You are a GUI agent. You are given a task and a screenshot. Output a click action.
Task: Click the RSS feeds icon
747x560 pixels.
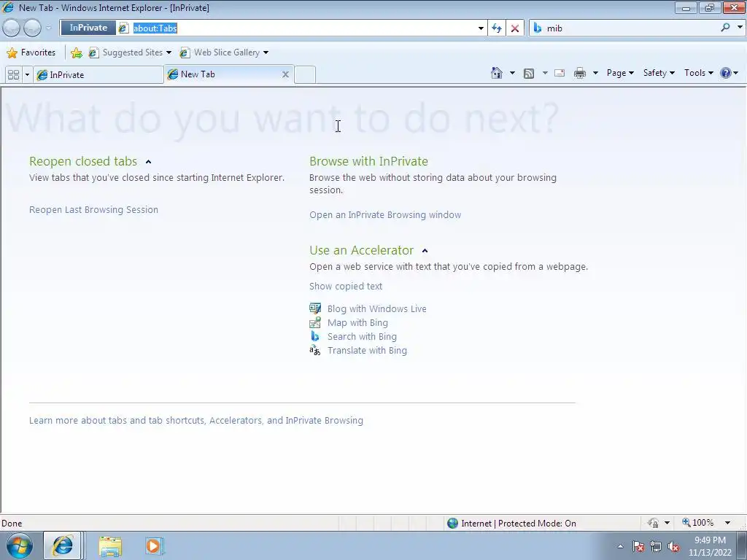529,74
